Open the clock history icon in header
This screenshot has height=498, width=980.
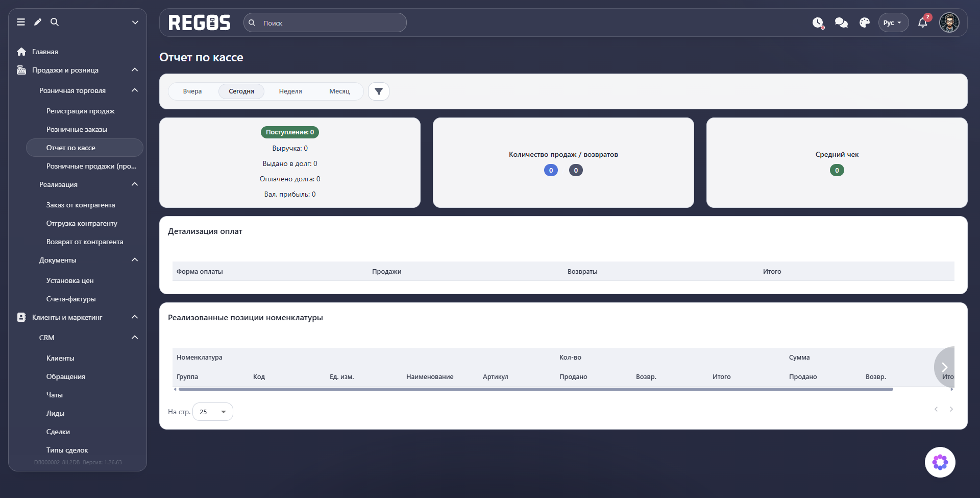pos(818,22)
